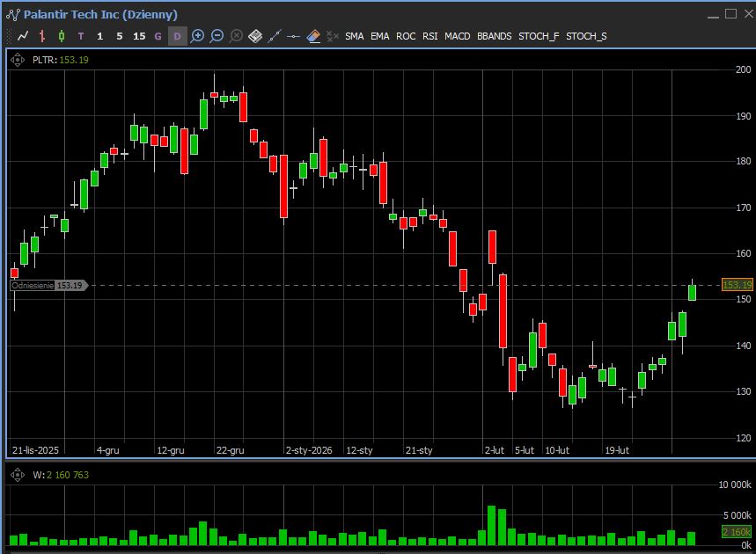Add the MACD indicator

457,36
